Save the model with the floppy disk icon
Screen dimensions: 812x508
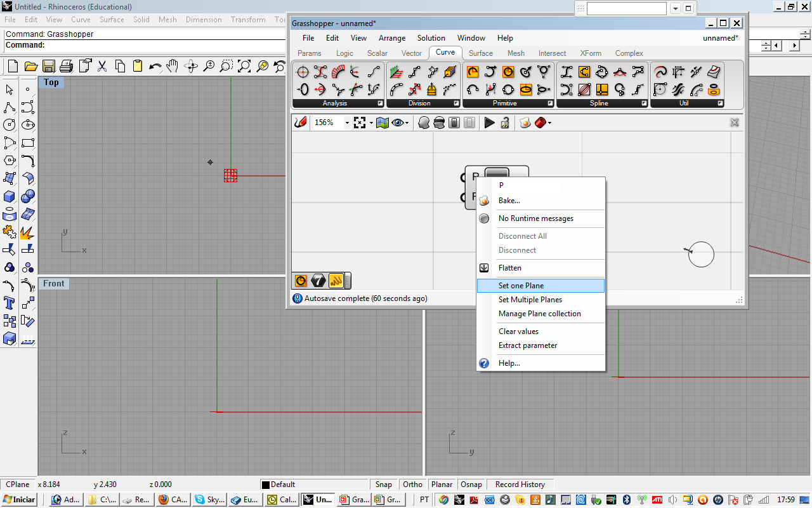pyautogui.click(x=48, y=66)
